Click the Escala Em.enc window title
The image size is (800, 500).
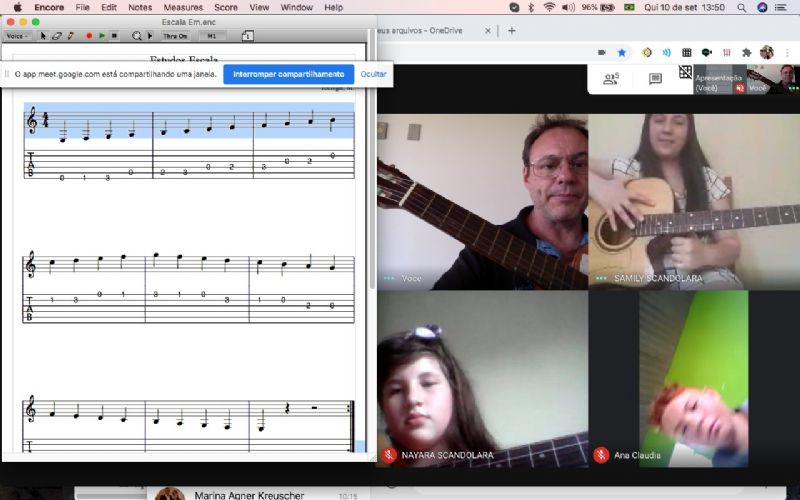(x=189, y=22)
